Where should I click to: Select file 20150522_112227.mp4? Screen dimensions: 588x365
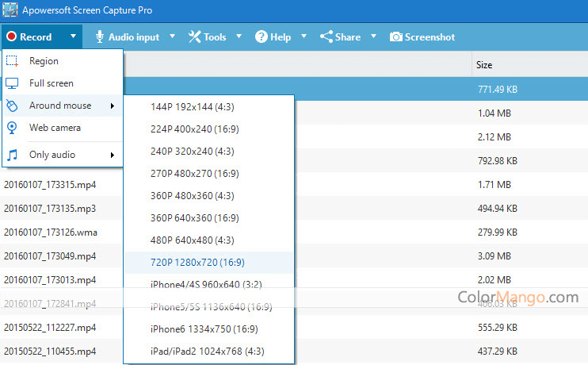[x=50, y=328]
